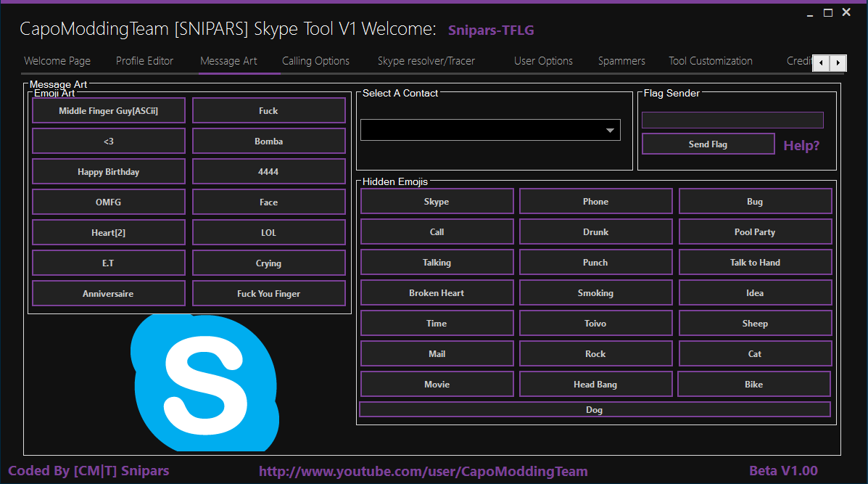Select the Message Art tab
The width and height of the screenshot is (868, 484).
tap(228, 61)
